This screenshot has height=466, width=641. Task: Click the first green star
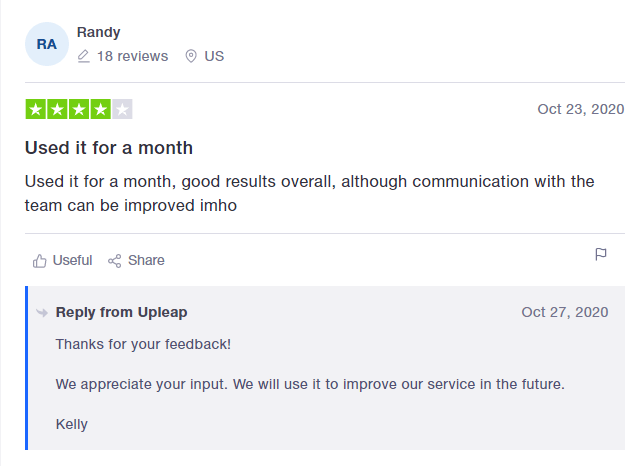(x=36, y=109)
